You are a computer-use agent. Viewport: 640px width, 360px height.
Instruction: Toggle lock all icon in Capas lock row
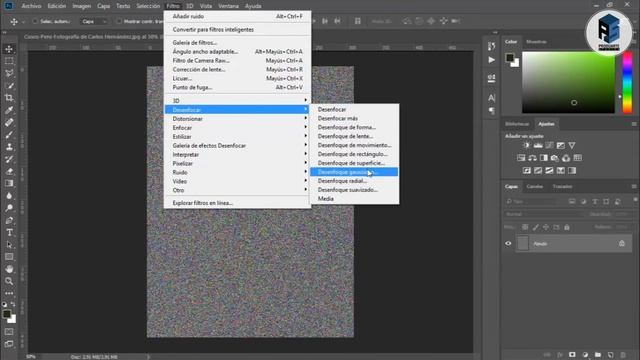click(567, 227)
